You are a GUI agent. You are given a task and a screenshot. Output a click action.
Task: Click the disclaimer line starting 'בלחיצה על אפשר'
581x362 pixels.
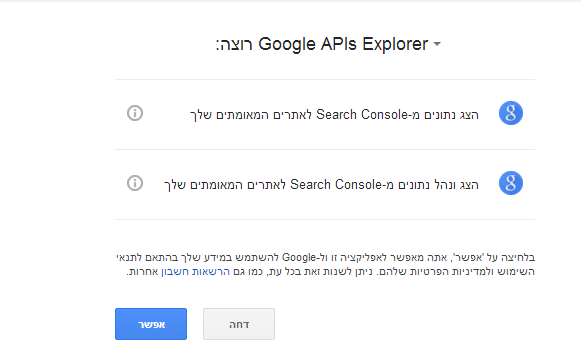pyautogui.click(x=325, y=258)
